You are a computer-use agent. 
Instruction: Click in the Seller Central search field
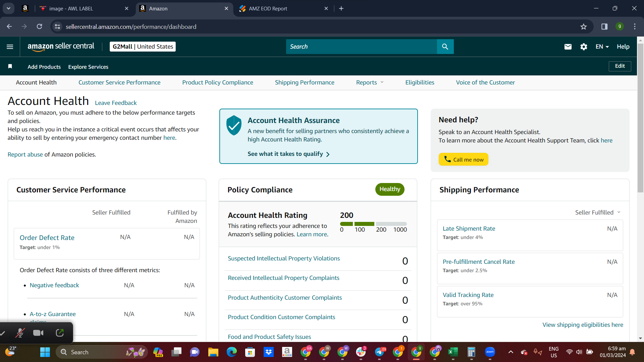click(x=362, y=47)
